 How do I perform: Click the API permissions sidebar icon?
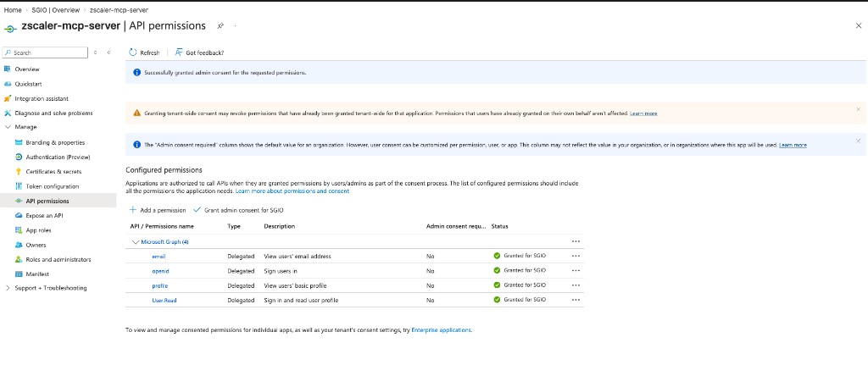[19, 201]
